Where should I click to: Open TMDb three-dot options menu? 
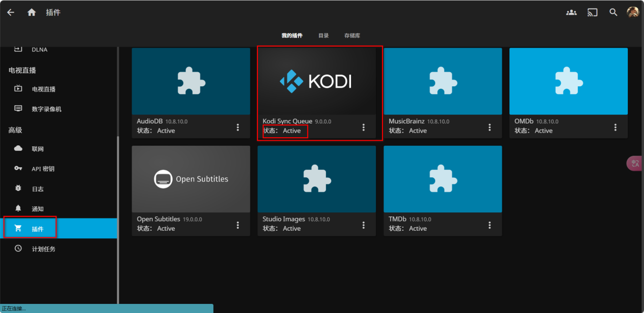tap(490, 225)
